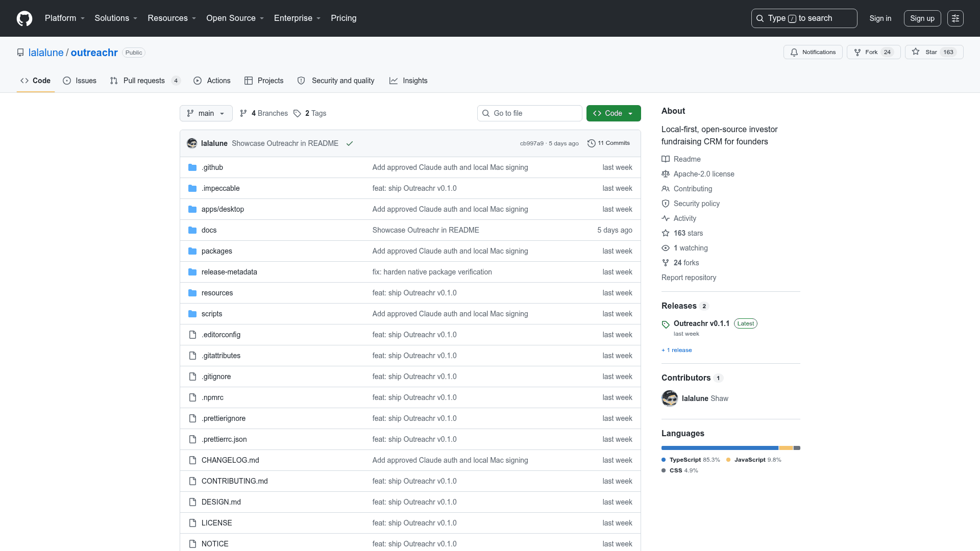View the 11 Commits history
This screenshot has height=551, width=980.
click(x=608, y=143)
